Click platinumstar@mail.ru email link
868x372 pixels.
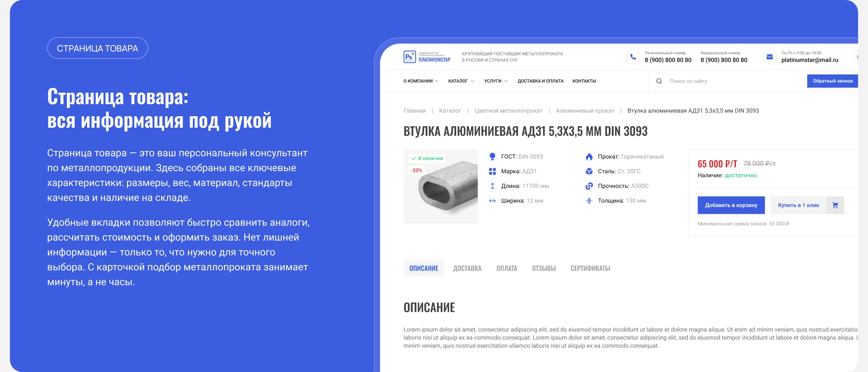(809, 60)
